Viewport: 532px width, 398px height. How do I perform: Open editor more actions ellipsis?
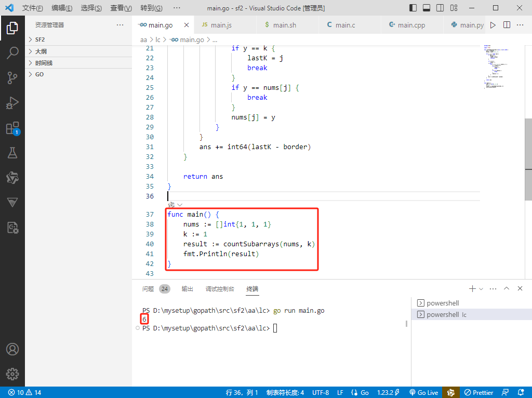(520, 25)
